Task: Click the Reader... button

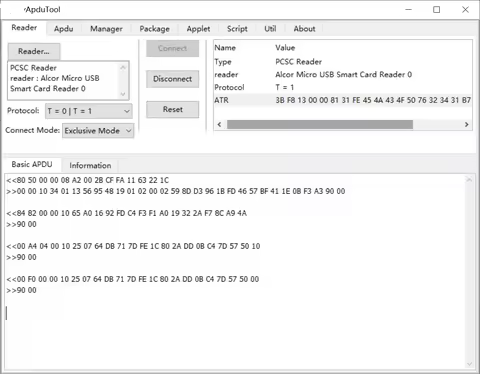Action: (x=34, y=51)
